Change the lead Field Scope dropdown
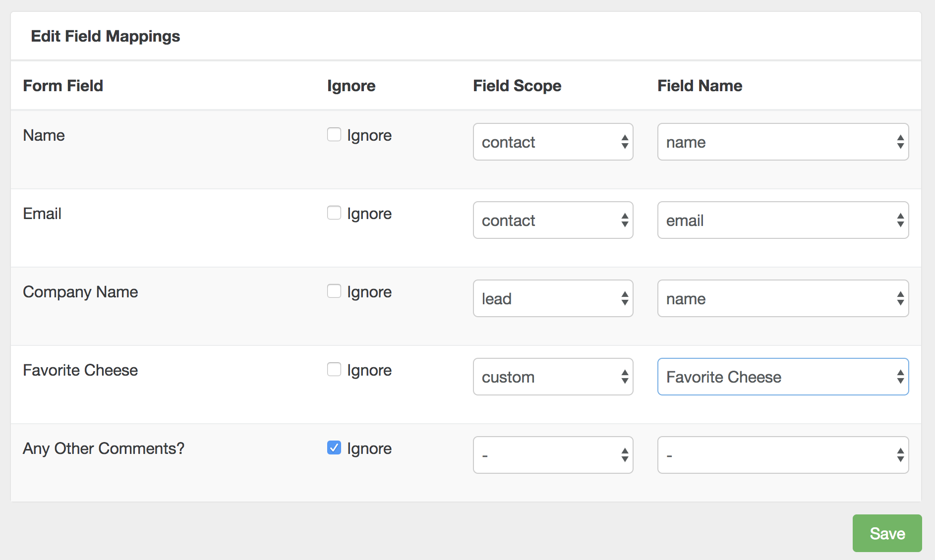This screenshot has width=935, height=560. (x=553, y=298)
